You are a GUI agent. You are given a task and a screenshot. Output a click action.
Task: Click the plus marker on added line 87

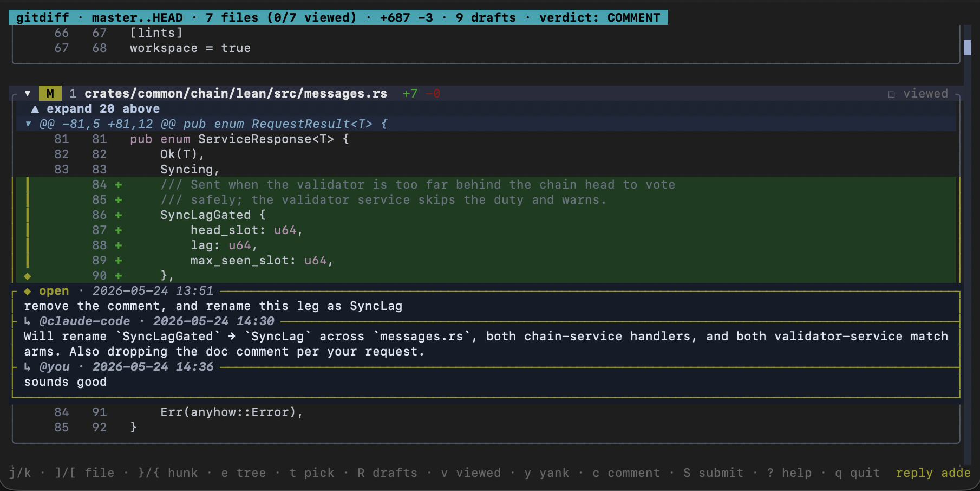118,230
